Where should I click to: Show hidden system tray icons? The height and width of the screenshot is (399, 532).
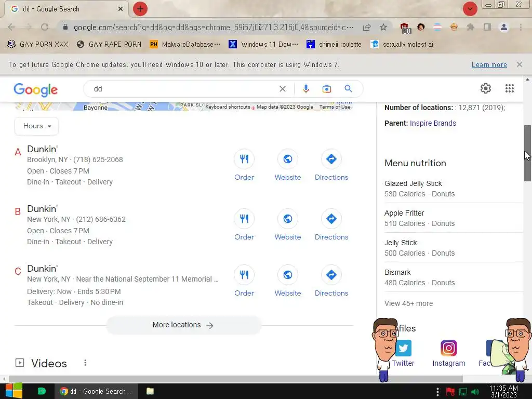(437, 392)
